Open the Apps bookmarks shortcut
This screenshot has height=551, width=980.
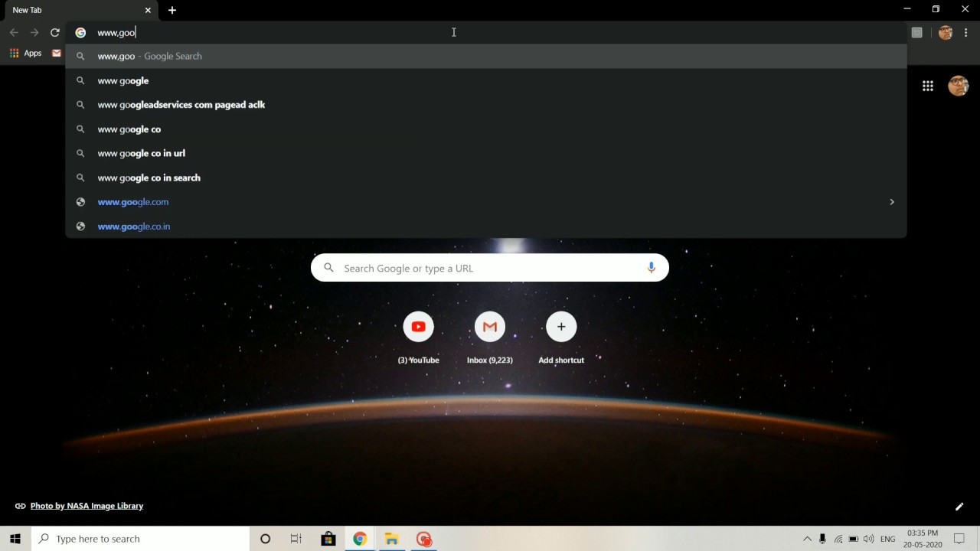click(25, 53)
